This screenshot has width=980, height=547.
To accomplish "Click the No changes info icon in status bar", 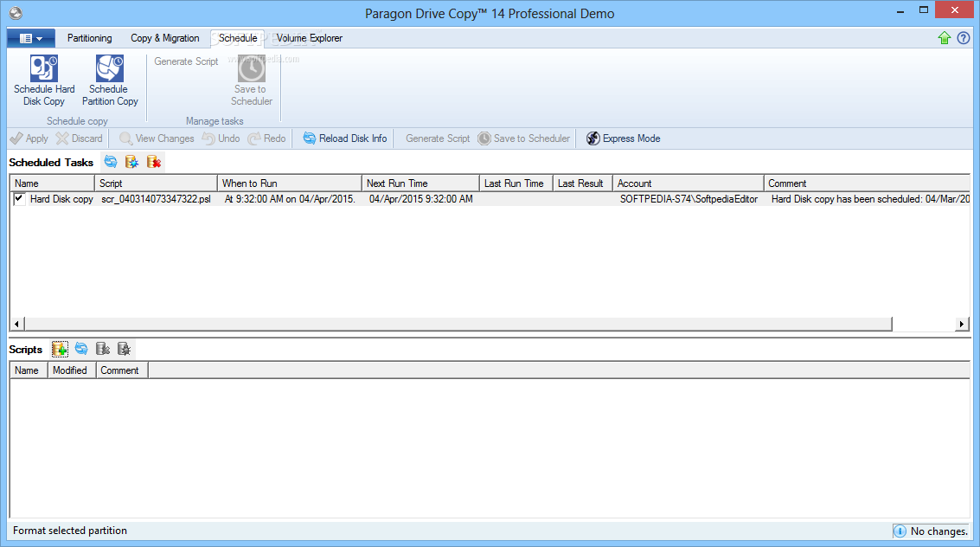I will tap(900, 531).
